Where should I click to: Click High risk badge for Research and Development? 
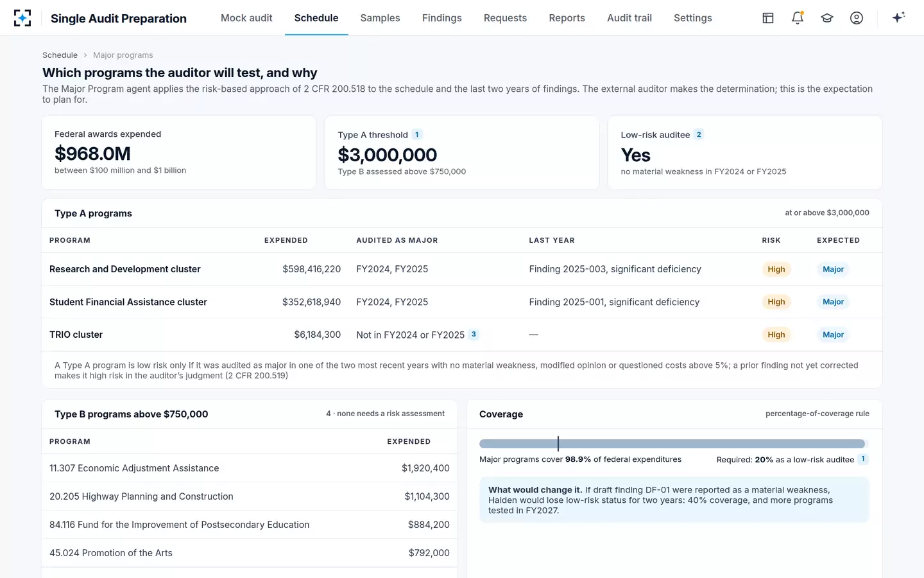(x=776, y=270)
